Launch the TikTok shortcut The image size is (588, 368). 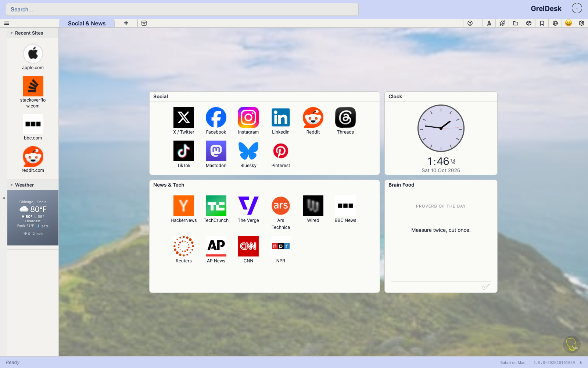(x=184, y=155)
